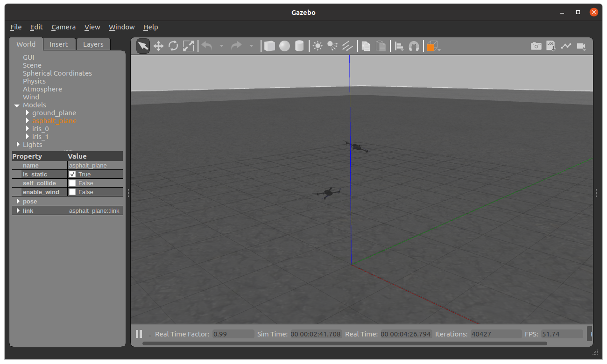
Task: Take a screenshot with camera icon
Action: (536, 46)
